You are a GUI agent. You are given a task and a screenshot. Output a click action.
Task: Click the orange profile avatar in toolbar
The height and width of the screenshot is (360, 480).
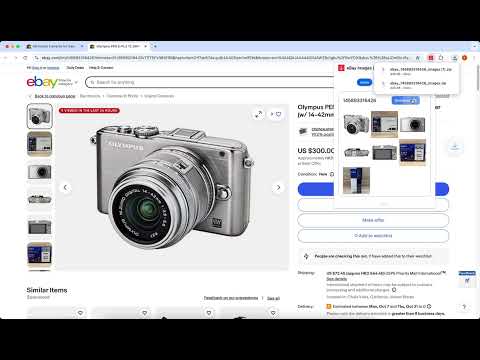(465, 58)
